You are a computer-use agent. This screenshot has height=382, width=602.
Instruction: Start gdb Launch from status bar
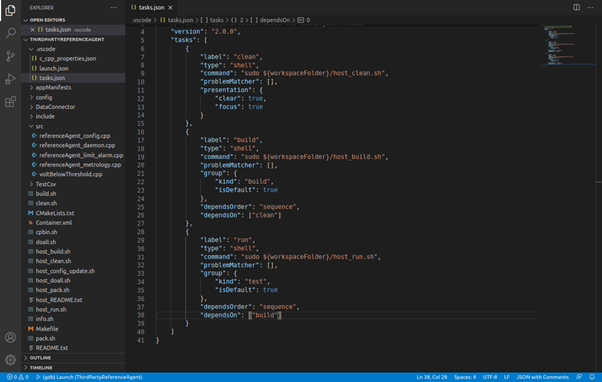pos(89,377)
